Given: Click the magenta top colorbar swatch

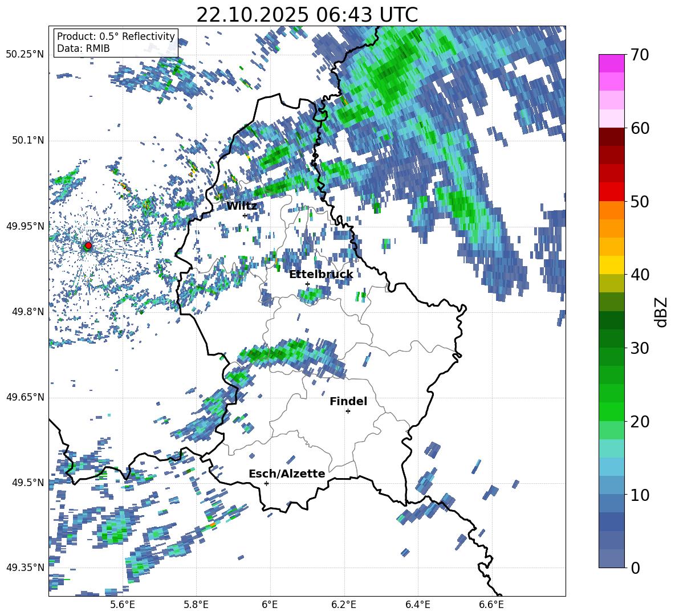Looking at the screenshot, I should 611,64.
